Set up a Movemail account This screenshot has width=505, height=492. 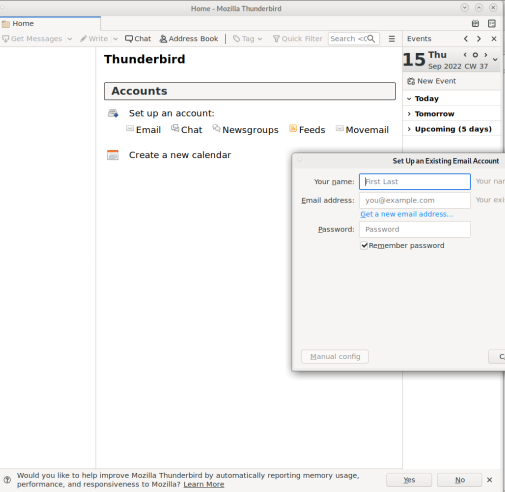click(x=362, y=130)
